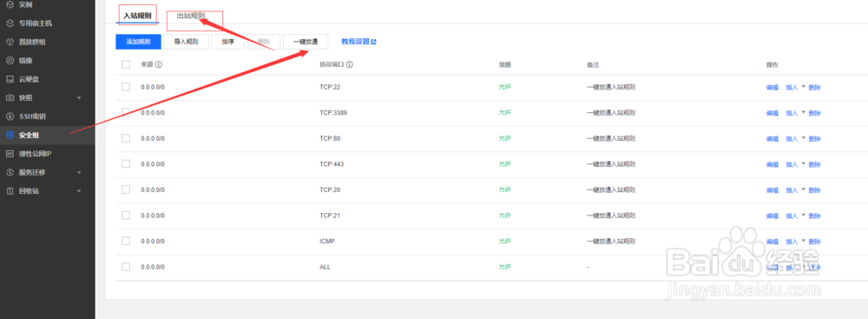Click 编辑 for the TCP:3389 rule
The width and height of the screenshot is (868, 319).
773,113
